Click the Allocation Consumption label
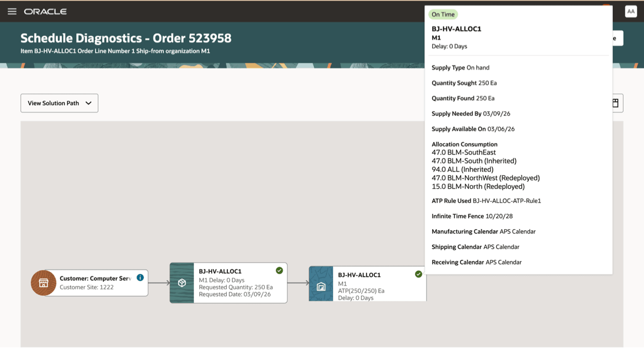This screenshot has width=644, height=348. 465,144
